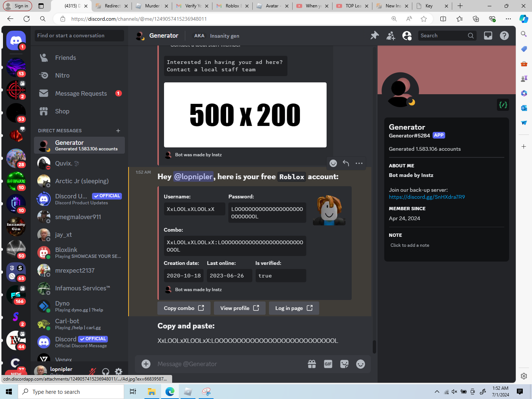Click the slash-command badge on Generator profile
This screenshot has width=532, height=399.
click(503, 105)
